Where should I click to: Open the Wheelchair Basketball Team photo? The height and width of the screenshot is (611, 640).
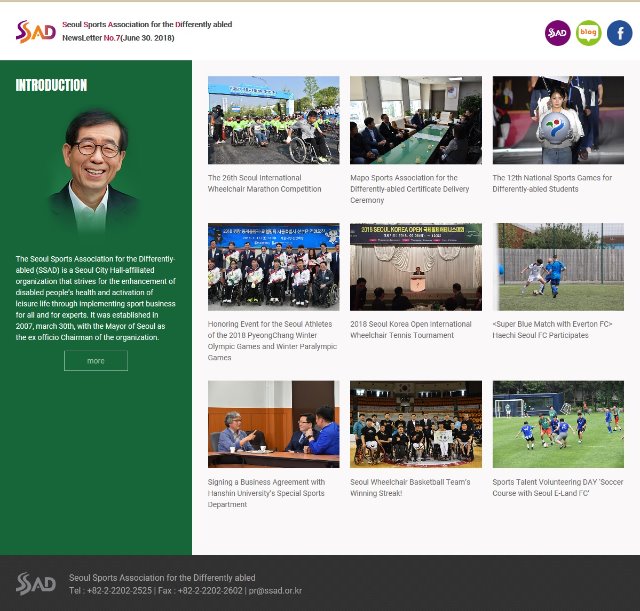tap(415, 424)
